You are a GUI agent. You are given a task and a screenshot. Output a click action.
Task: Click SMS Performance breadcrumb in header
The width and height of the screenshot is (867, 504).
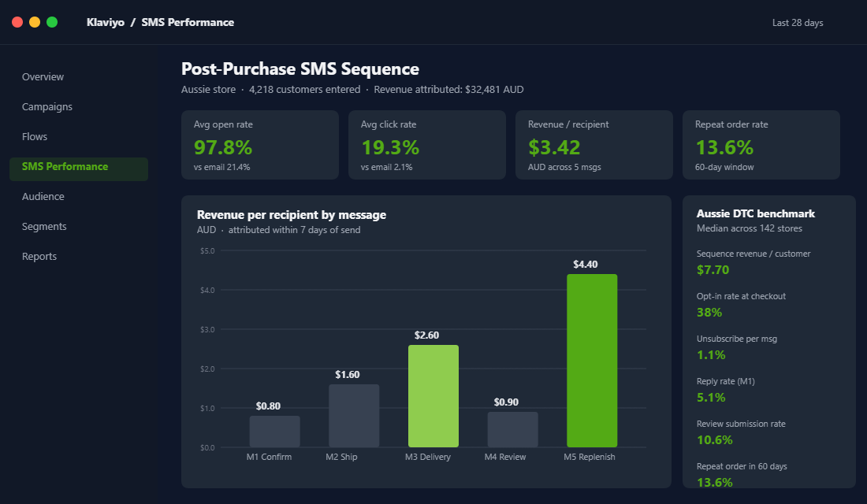pos(188,22)
